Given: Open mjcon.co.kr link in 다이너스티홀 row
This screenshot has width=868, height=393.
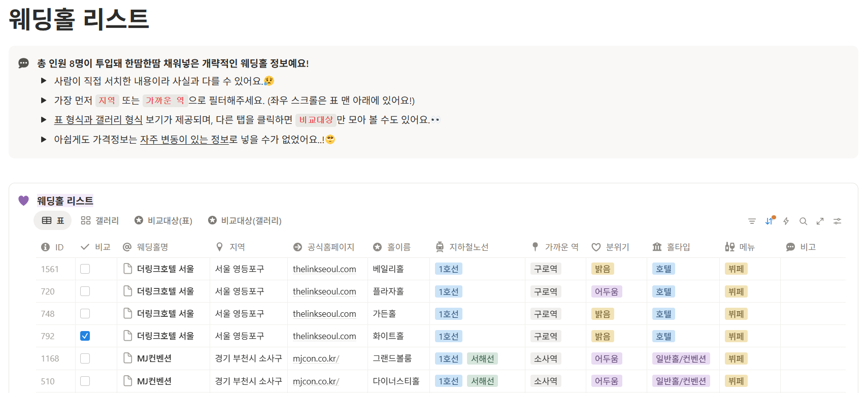Looking at the screenshot, I should coord(316,381).
